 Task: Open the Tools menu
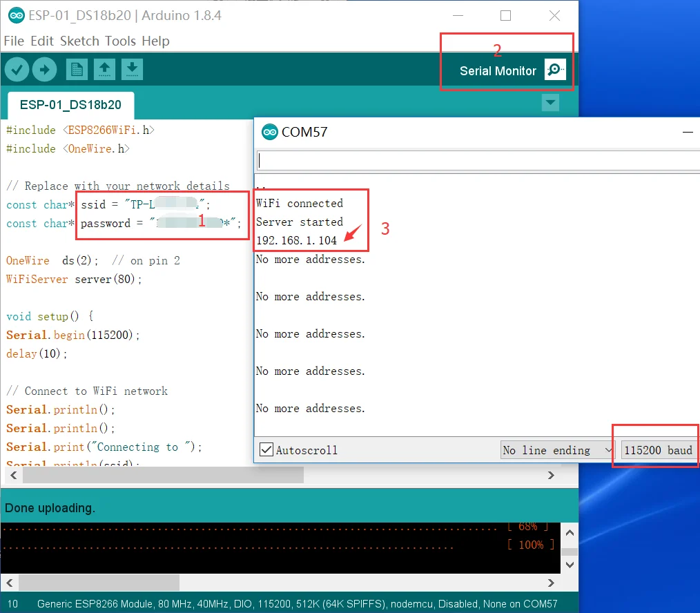(x=121, y=41)
